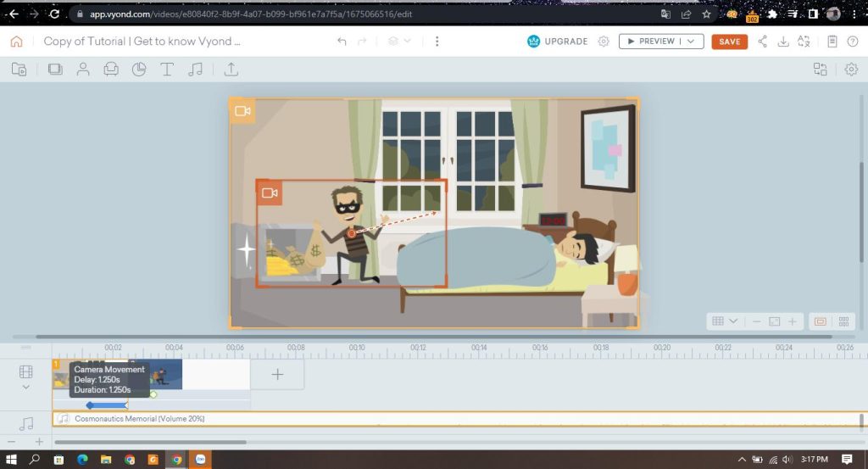This screenshot has width=868, height=469.
Task: Click the robber character on stage
Action: click(x=351, y=235)
